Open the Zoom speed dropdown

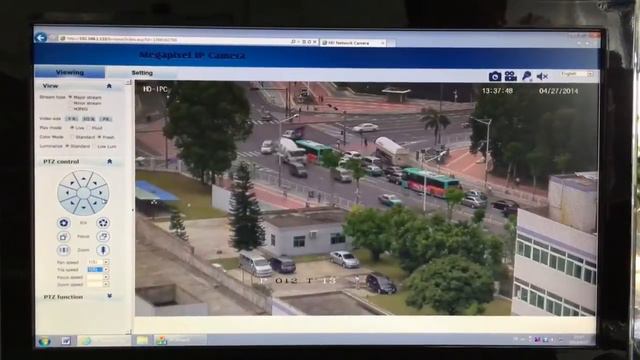tap(106, 284)
